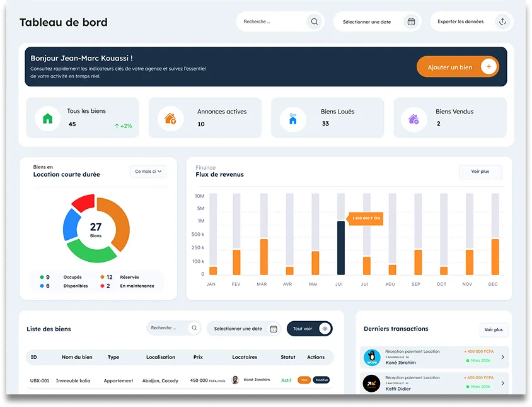Open the date selector in Liste des biens
This screenshot has width=532, height=407.
[x=273, y=328]
